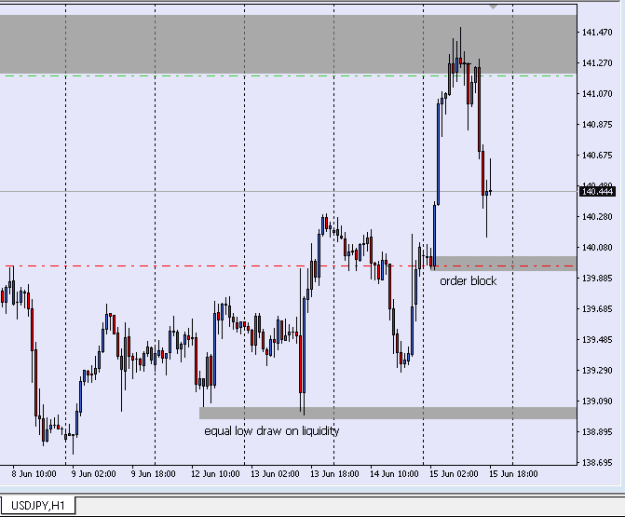The image size is (625, 517).
Task: Click the 139.090 price axis label
Action: click(x=597, y=401)
